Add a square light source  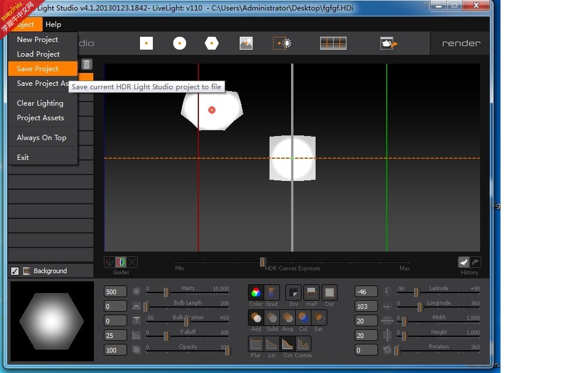(146, 43)
